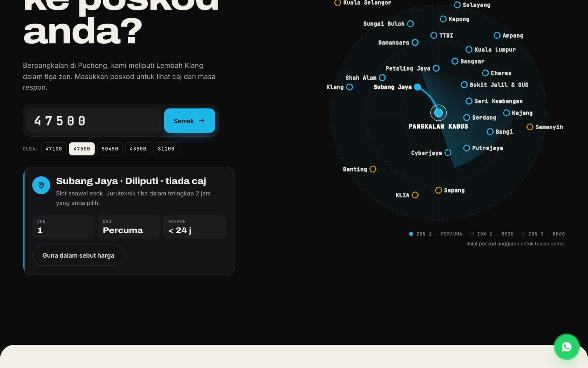Click the Banting zone 3 marker
Screen dimensions: 588x368
tap(373, 169)
